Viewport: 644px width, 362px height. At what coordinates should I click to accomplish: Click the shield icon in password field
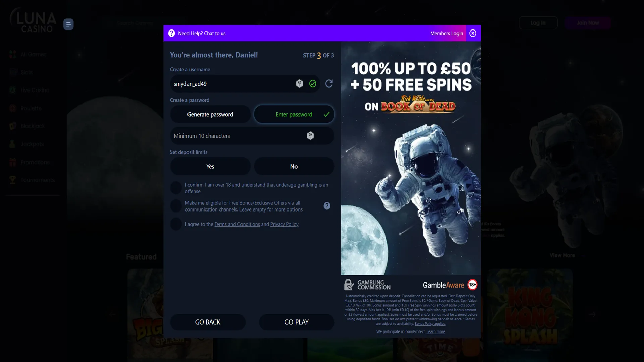(310, 136)
